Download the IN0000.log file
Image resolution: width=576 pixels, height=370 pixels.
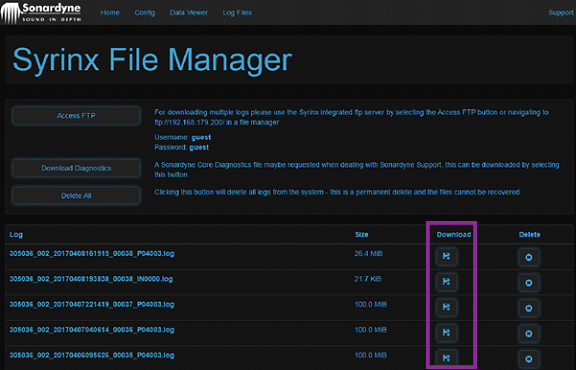tap(446, 281)
